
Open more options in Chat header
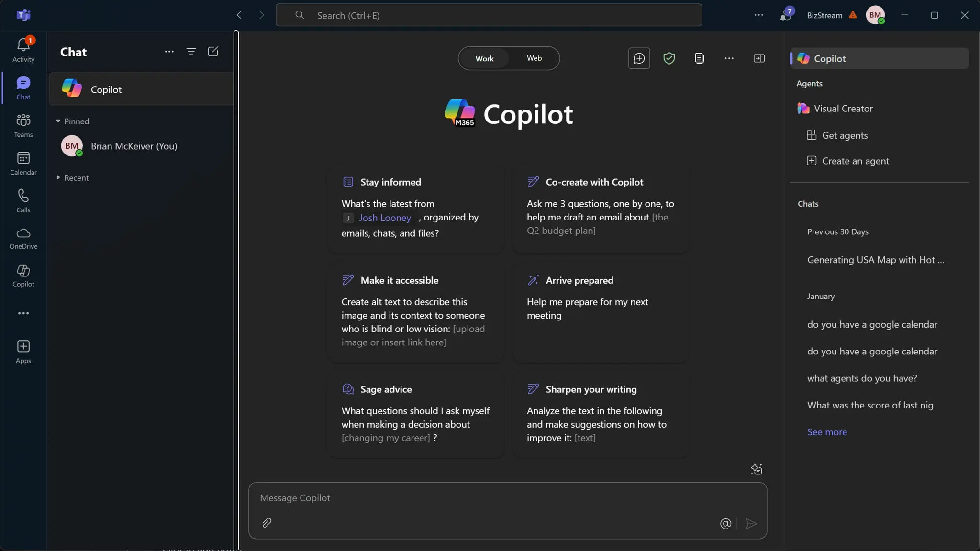pyautogui.click(x=169, y=52)
